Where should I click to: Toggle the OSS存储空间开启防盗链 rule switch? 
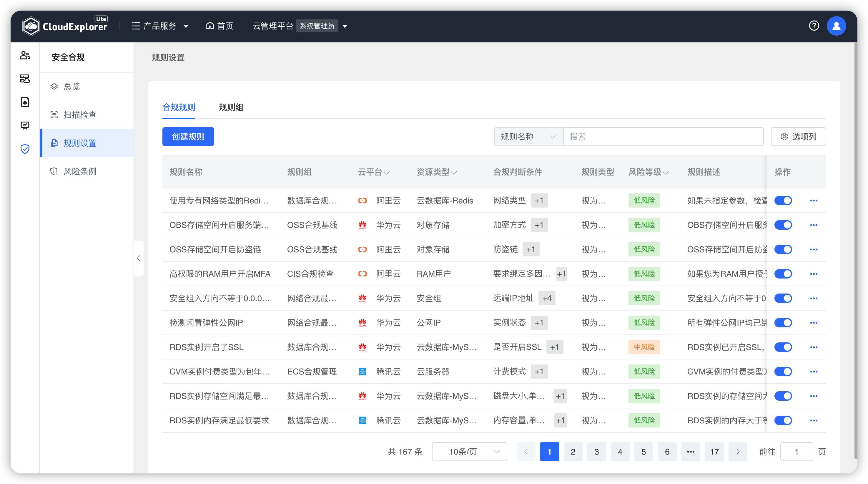(783, 249)
